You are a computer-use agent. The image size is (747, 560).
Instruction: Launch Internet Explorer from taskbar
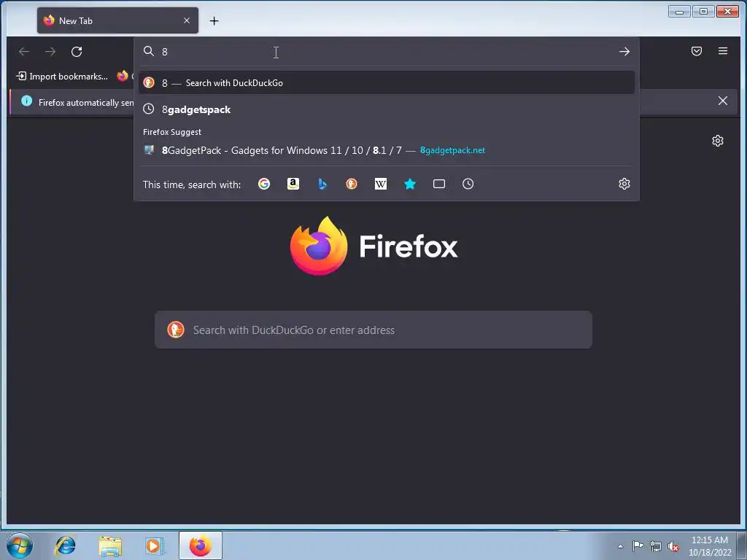point(65,545)
